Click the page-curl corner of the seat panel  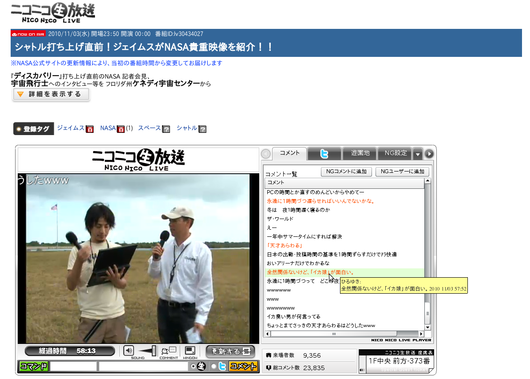click(431, 371)
